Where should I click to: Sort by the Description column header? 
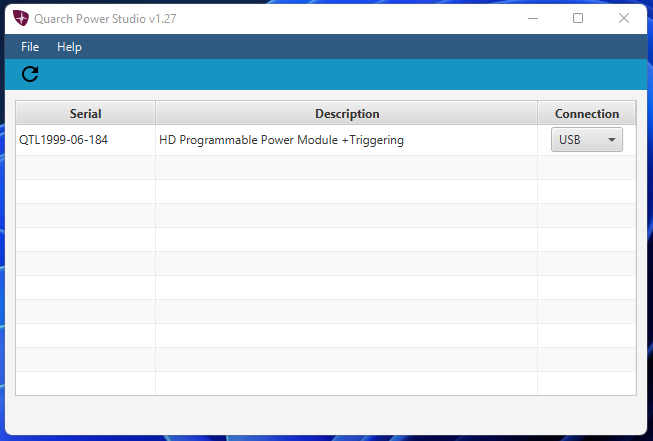(x=346, y=113)
